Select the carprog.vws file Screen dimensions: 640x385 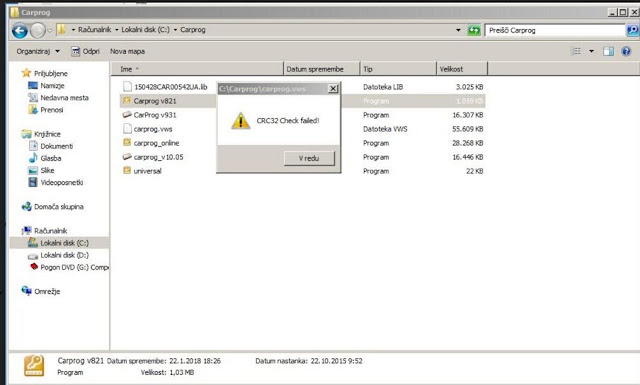tap(153, 129)
